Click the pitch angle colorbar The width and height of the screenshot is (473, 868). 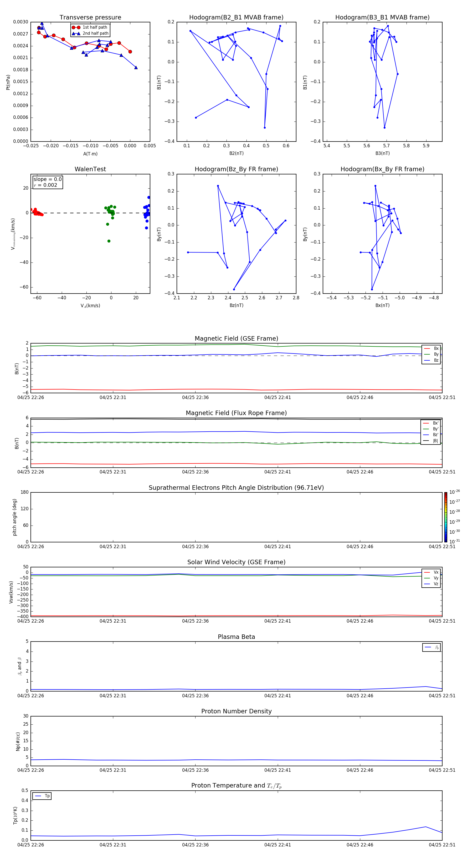point(446,517)
